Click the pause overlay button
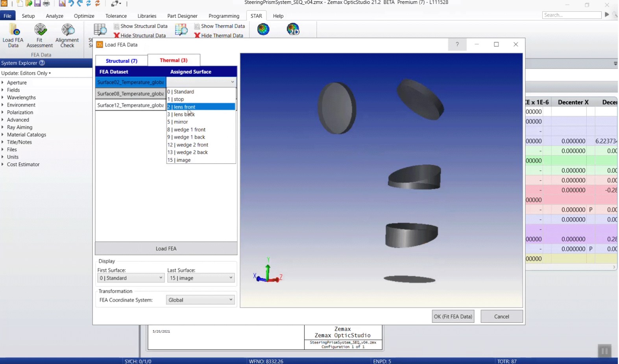This screenshot has width=619, height=364. (x=604, y=351)
